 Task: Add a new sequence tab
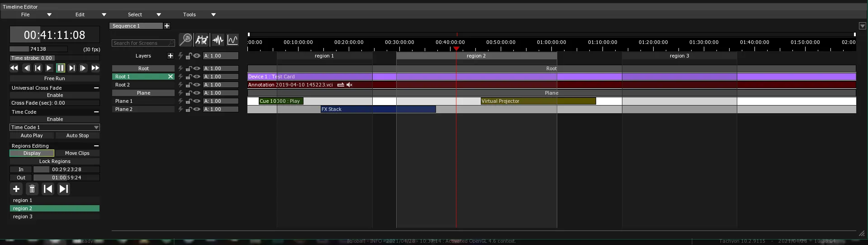[167, 26]
